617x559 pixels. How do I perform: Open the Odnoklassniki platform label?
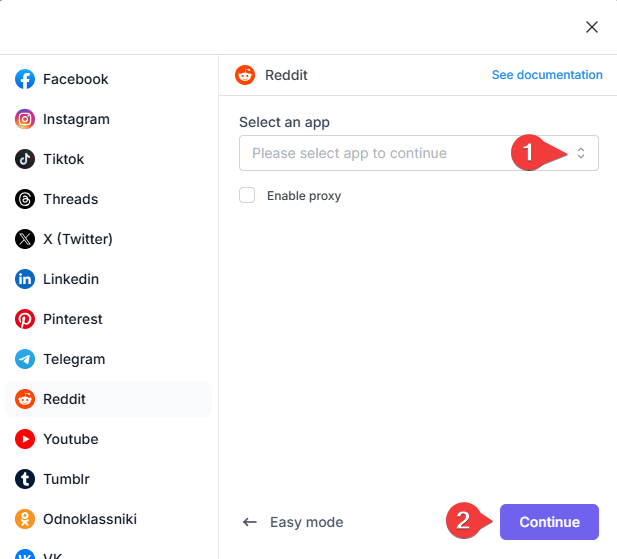pyautogui.click(x=90, y=519)
